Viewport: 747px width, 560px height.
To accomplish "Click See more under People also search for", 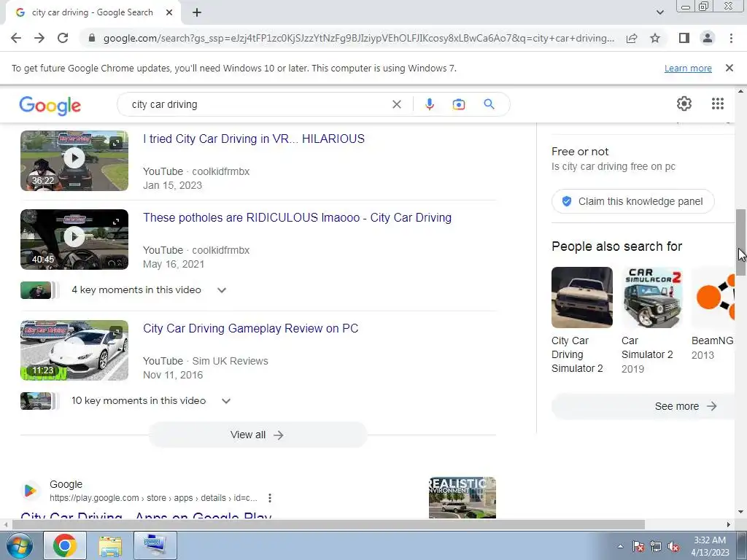I will [643, 406].
